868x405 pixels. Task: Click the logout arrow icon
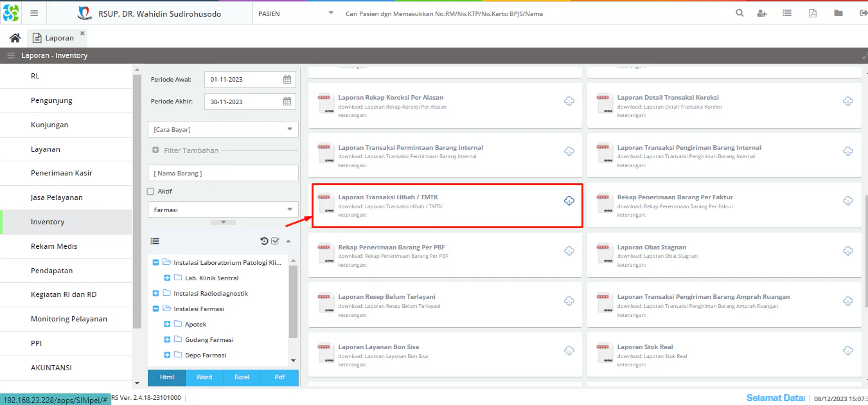863,13
